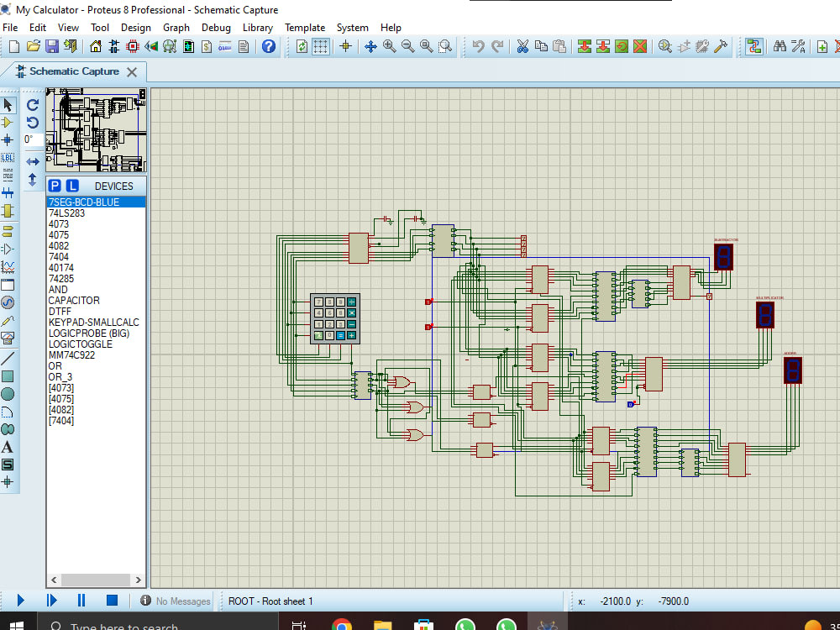Viewport: 840px width, 630px height.
Task: Click the Save Project icon
Action: (52, 46)
